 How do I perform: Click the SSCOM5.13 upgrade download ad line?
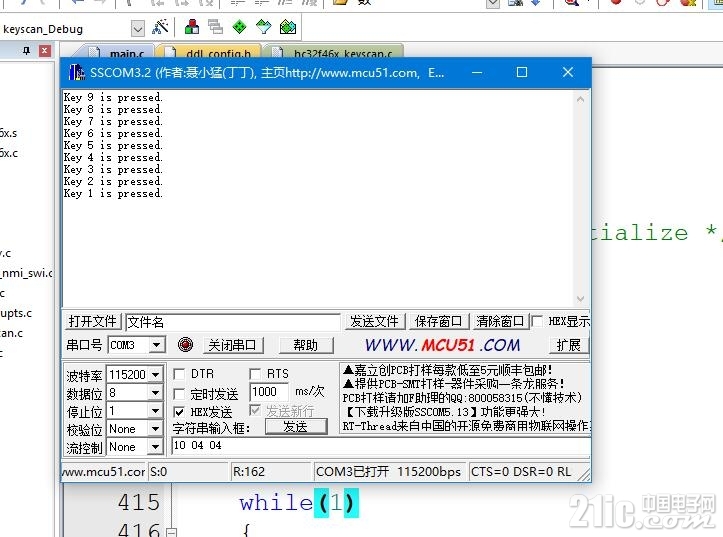(444, 411)
